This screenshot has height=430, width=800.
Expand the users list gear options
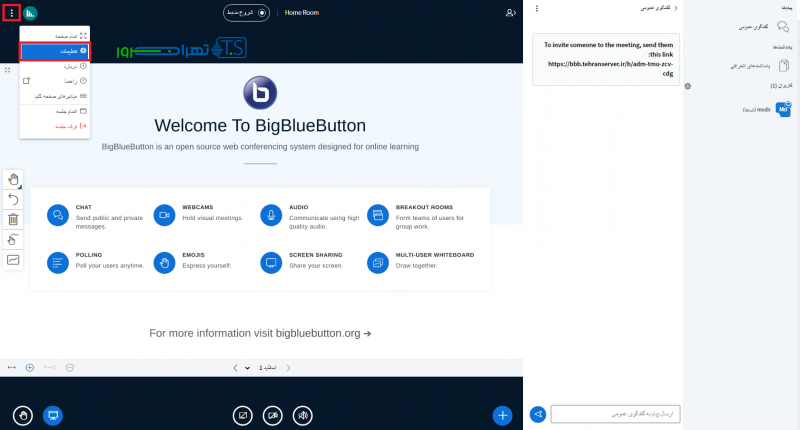688,86
